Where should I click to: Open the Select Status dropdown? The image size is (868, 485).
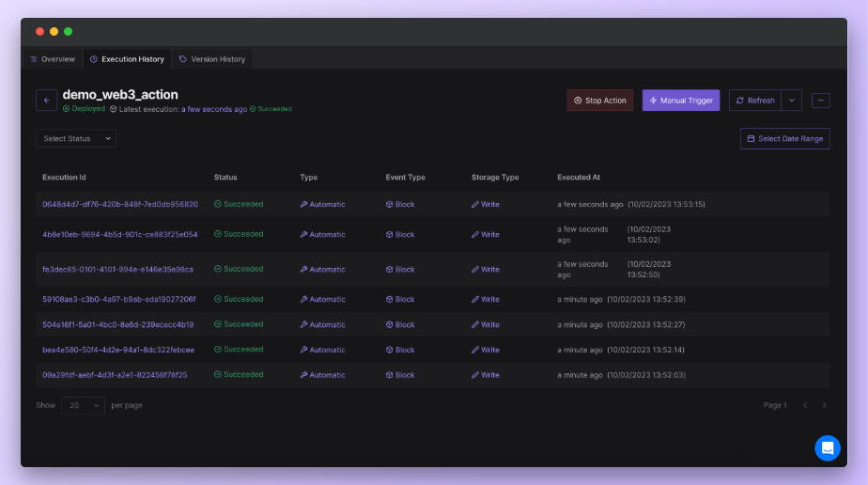point(76,138)
